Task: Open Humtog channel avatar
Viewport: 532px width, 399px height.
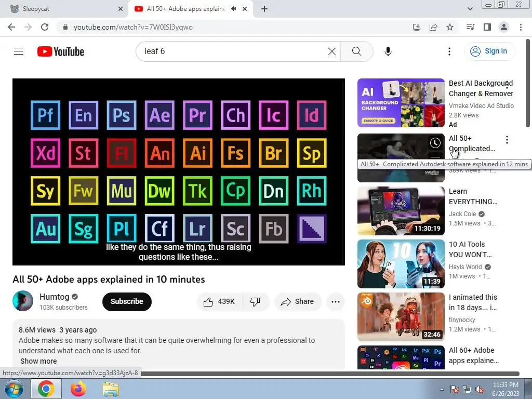Action: [x=23, y=301]
